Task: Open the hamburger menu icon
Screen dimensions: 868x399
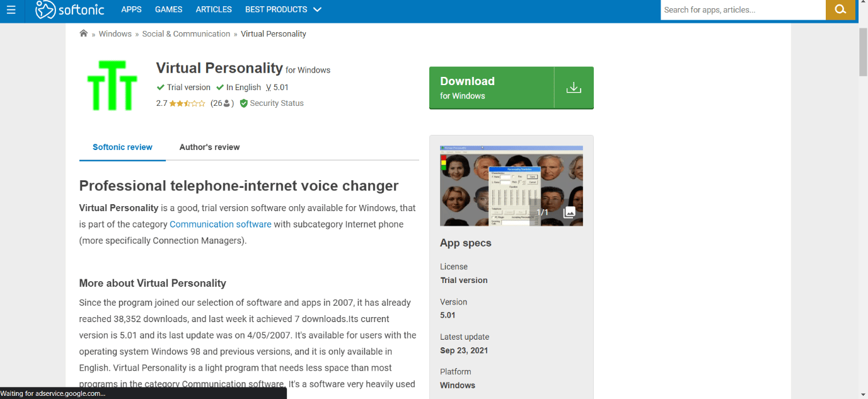Action: [x=11, y=9]
